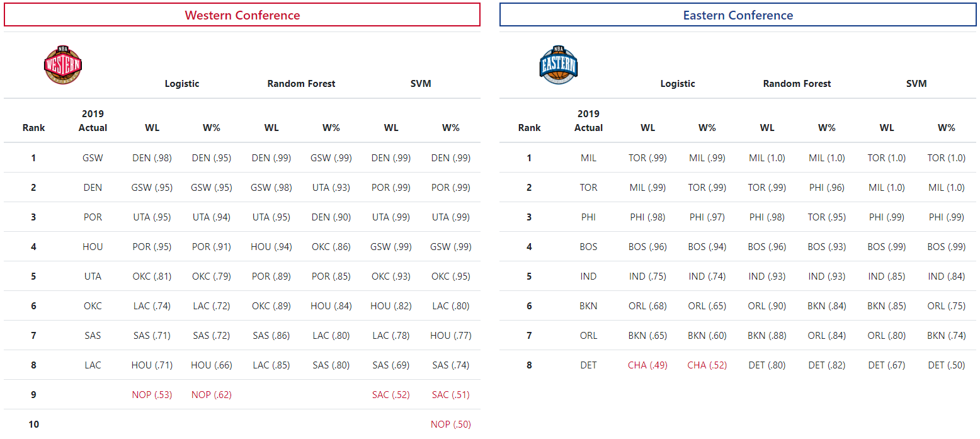
Task: Select the BOS (.94) cell
Action: [707, 247]
